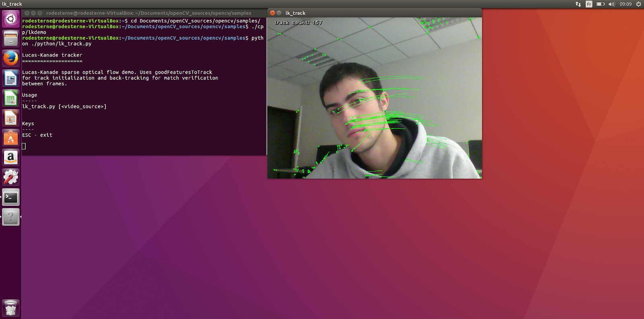Click the 'between frames.' line in terminal

click(45, 84)
